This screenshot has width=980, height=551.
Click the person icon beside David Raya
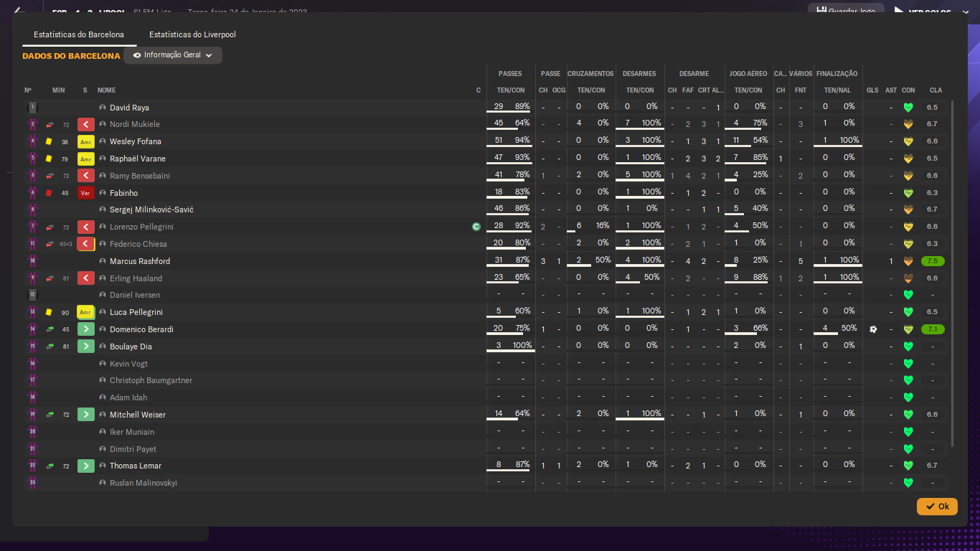coord(103,108)
